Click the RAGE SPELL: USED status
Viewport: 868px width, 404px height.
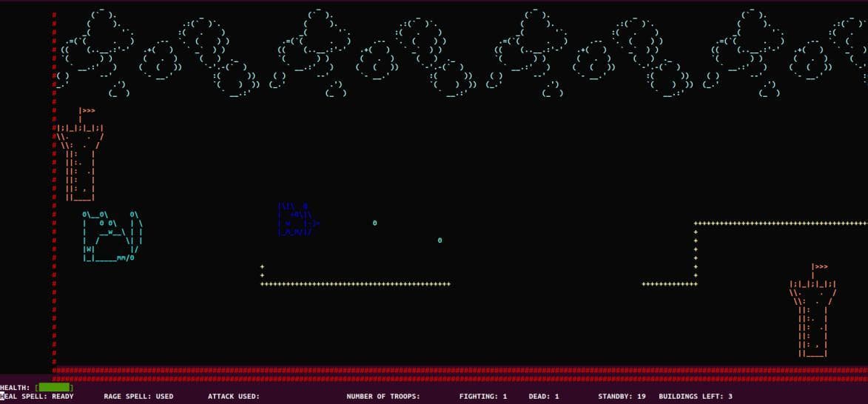click(x=138, y=397)
